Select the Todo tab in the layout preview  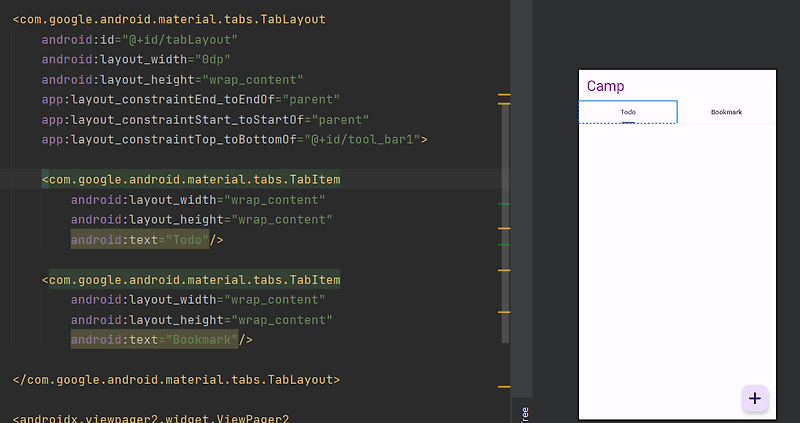click(628, 112)
